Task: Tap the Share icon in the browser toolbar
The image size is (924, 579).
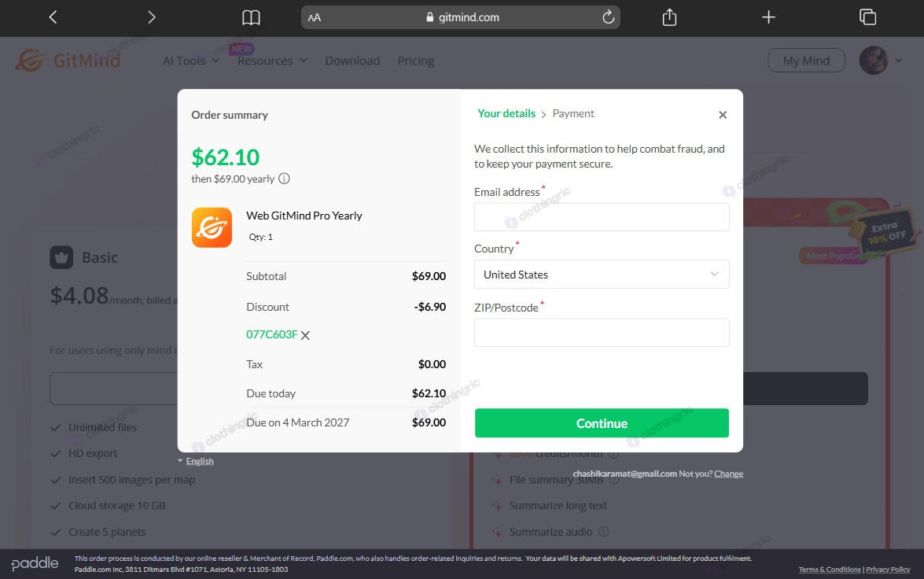Action: [x=669, y=17]
